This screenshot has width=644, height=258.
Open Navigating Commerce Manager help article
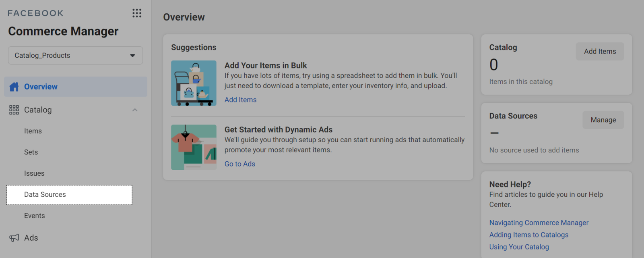tap(539, 223)
